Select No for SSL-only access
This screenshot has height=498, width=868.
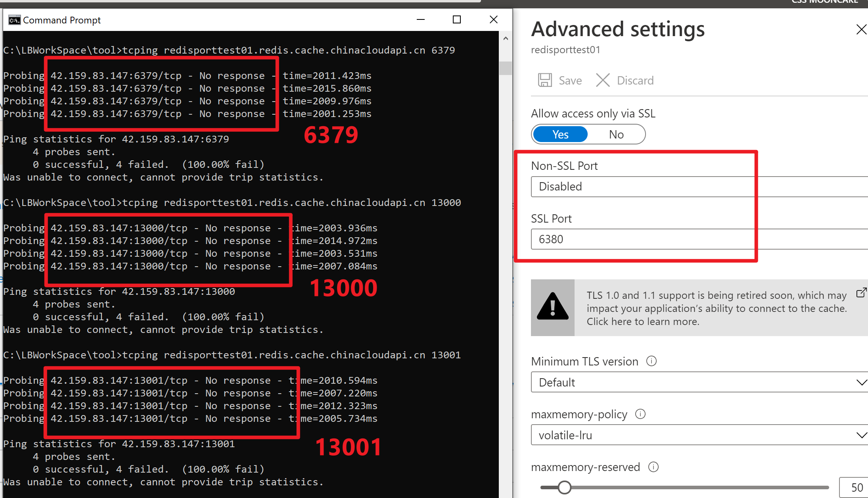coord(616,135)
